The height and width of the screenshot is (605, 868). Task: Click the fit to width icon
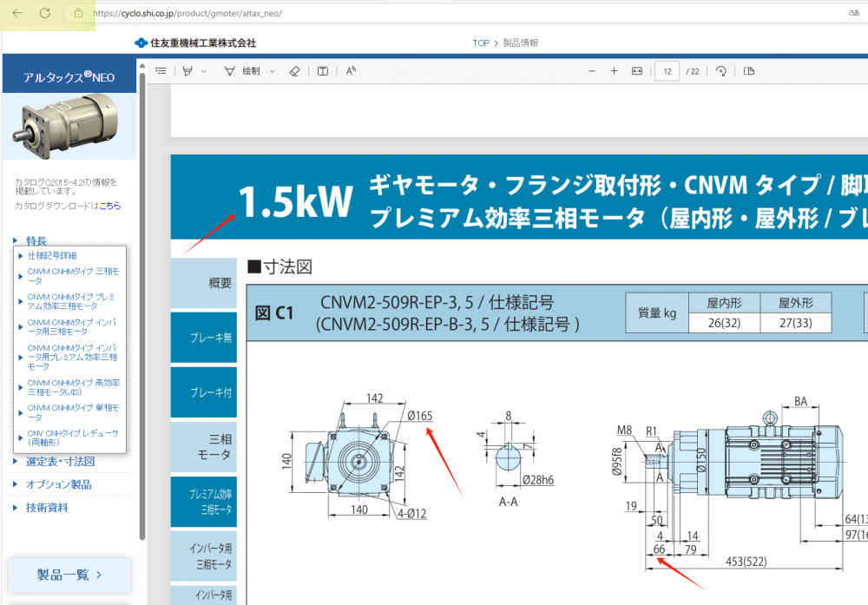tap(637, 71)
